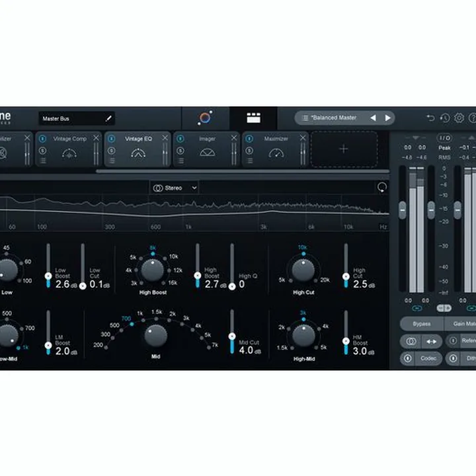Screen dimensions: 476x476
Task: Go to next preset arrow
Action: (387, 118)
